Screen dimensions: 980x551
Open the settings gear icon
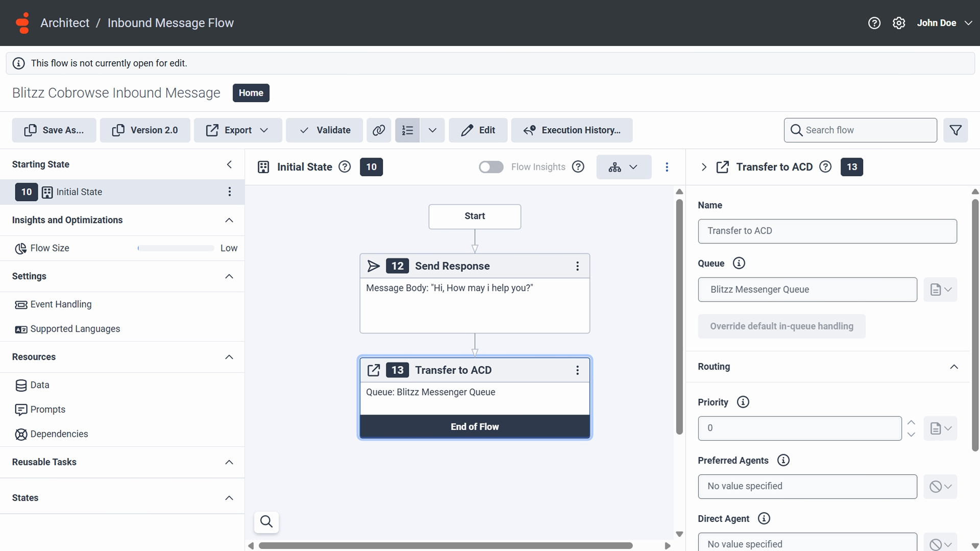899,23
